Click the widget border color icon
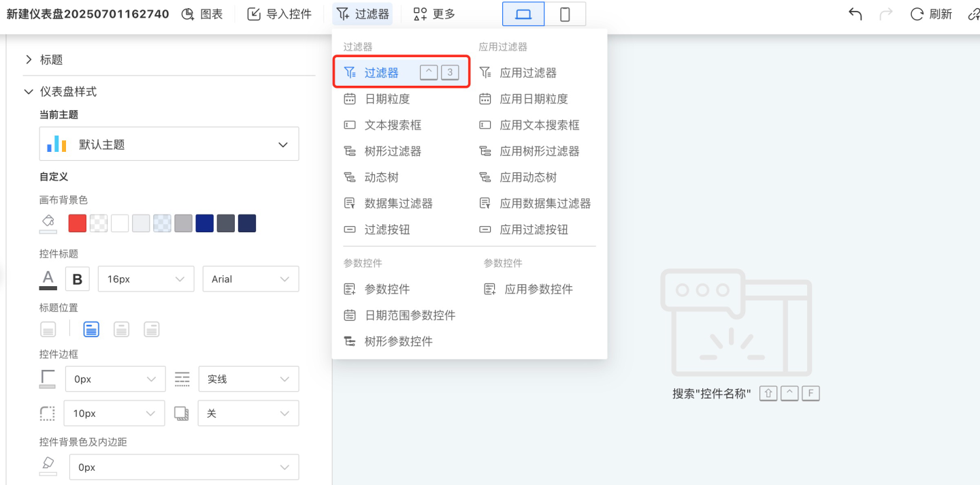This screenshot has width=980, height=485. point(48,379)
